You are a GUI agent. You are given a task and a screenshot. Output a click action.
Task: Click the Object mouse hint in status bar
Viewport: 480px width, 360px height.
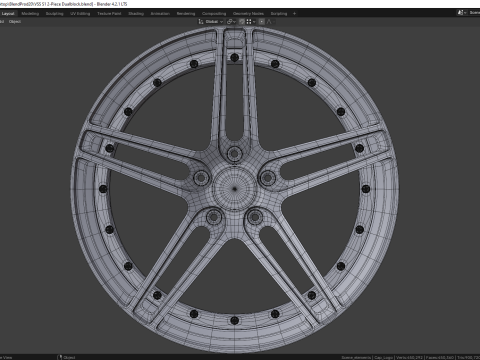(67, 357)
